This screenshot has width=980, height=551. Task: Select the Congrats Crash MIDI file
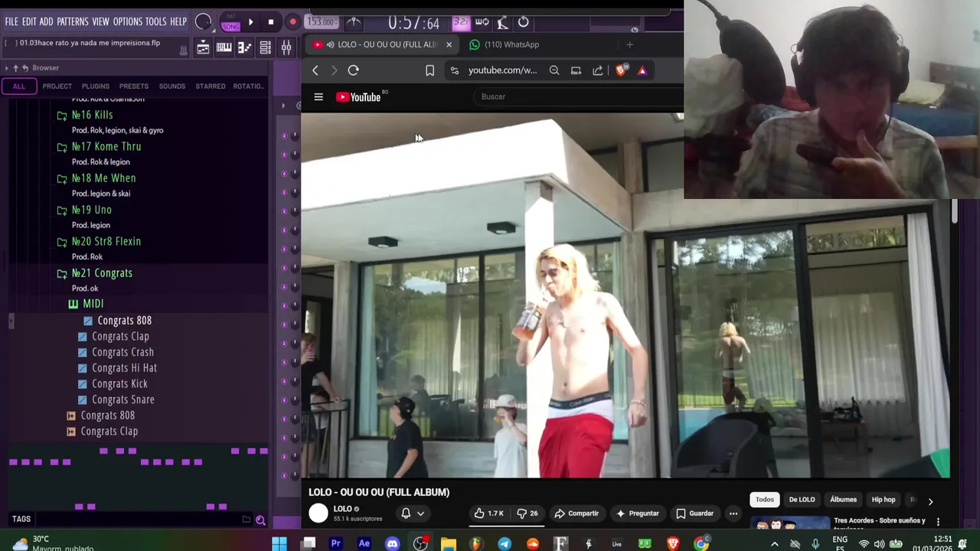[x=116, y=352]
